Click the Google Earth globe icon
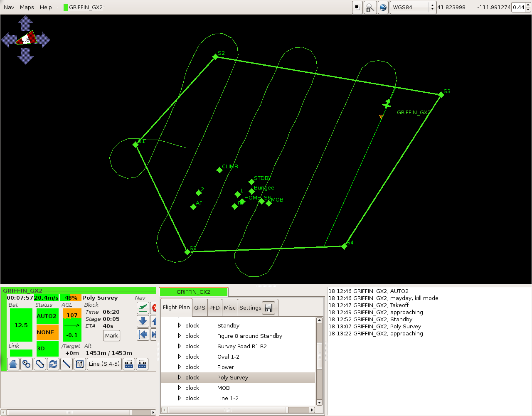Image resolution: width=532 pixels, height=416 pixels. point(383,7)
